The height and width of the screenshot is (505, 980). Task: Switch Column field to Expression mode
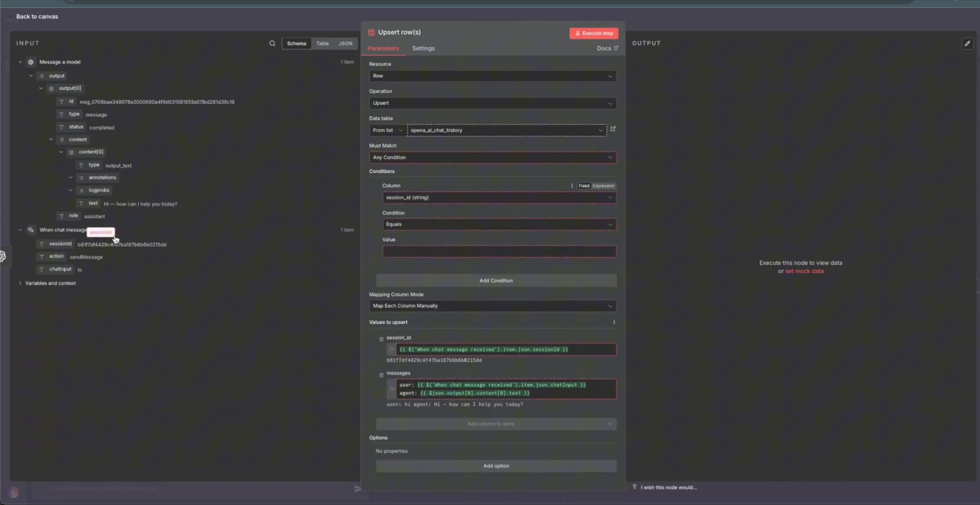(x=603, y=186)
